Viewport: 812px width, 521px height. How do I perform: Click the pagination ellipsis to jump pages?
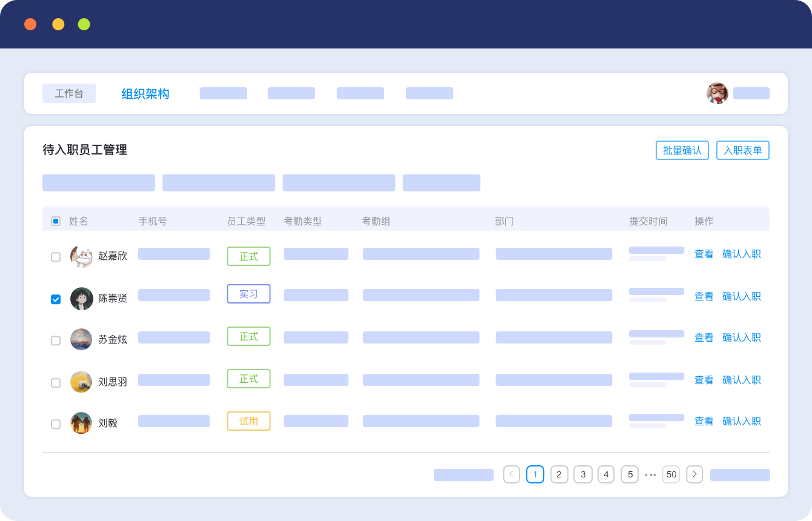[x=650, y=475]
